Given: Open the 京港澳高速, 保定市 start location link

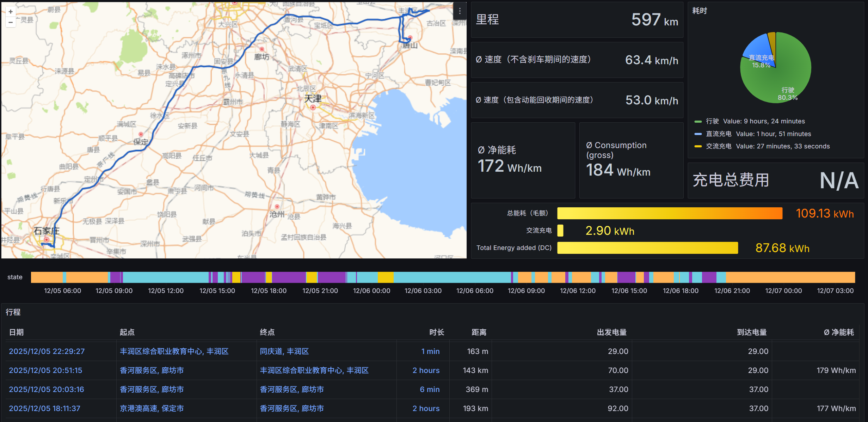Looking at the screenshot, I should tap(152, 408).
